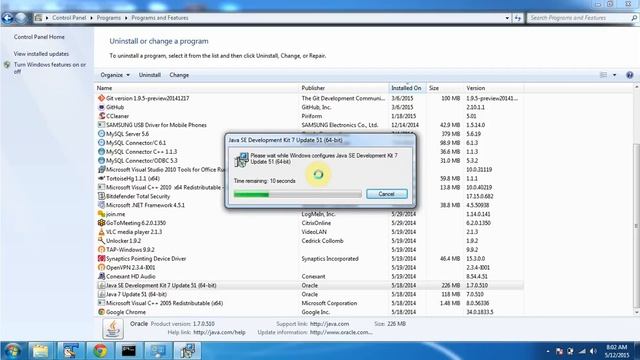640x360 pixels.
Task: Sort by the Version column header
Action: click(x=493, y=88)
